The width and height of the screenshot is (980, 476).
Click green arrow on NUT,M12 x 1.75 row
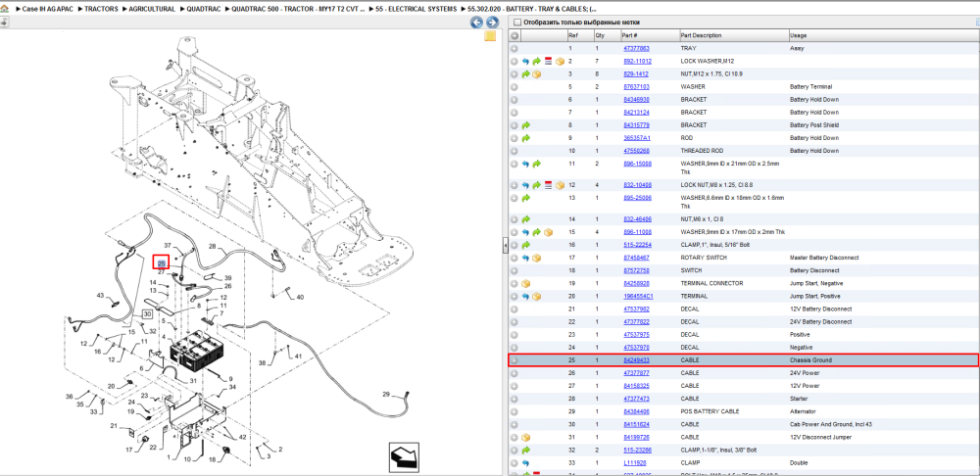point(525,74)
